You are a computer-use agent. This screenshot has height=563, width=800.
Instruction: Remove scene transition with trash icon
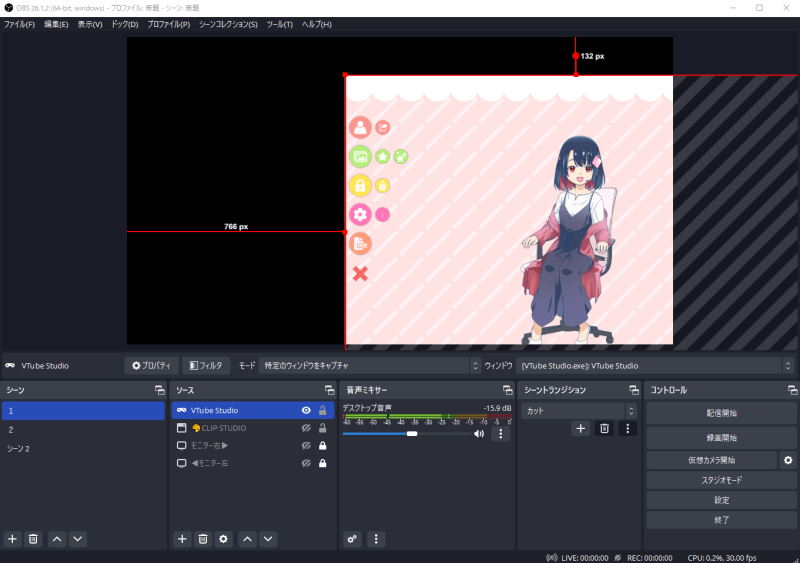605,429
